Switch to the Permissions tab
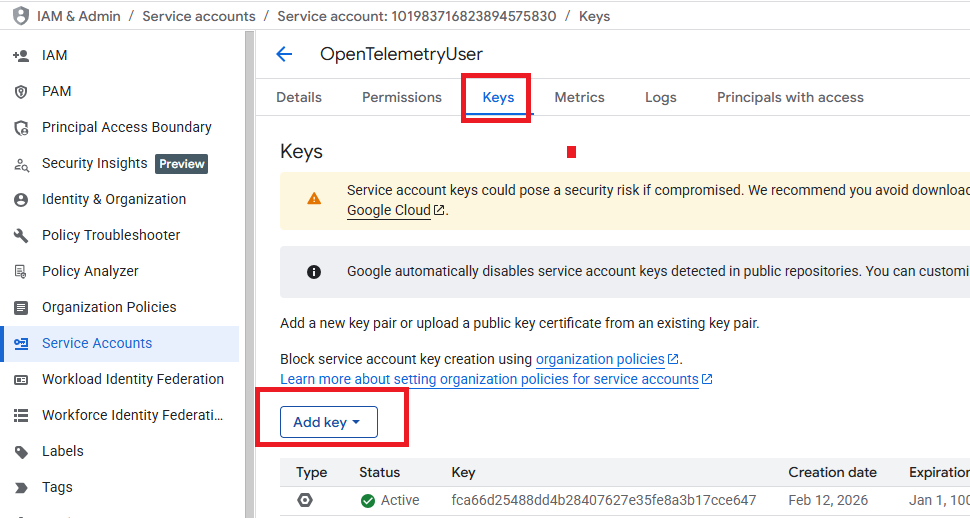 coord(402,97)
